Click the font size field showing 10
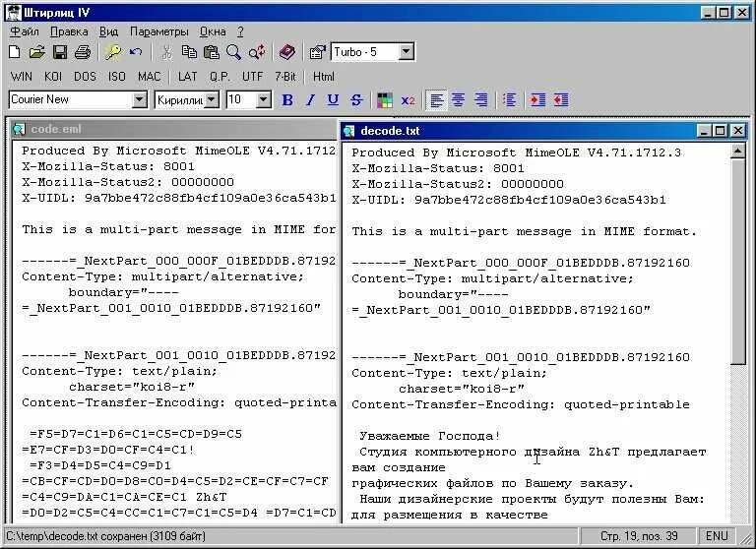Image resolution: width=756 pixels, height=549 pixels. [x=241, y=99]
